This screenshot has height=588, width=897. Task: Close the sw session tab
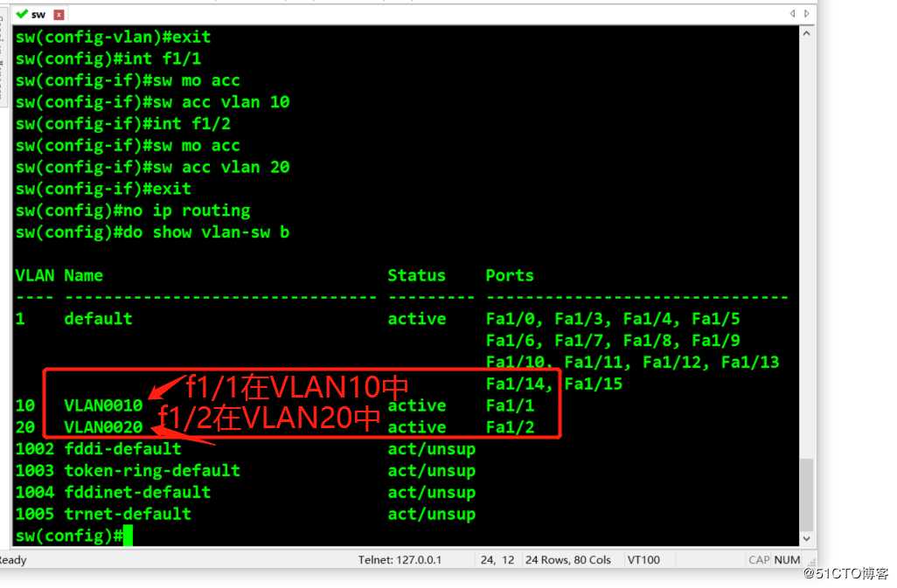[59, 14]
